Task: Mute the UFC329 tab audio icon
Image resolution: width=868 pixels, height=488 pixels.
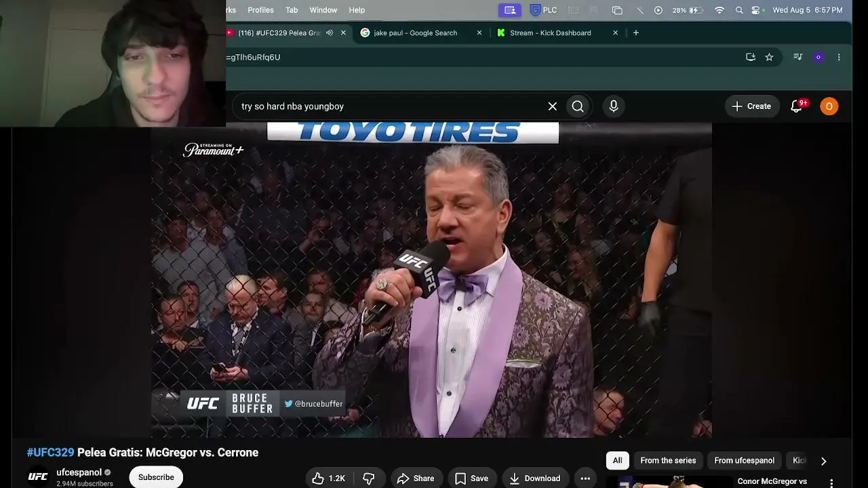Action: 330,33
